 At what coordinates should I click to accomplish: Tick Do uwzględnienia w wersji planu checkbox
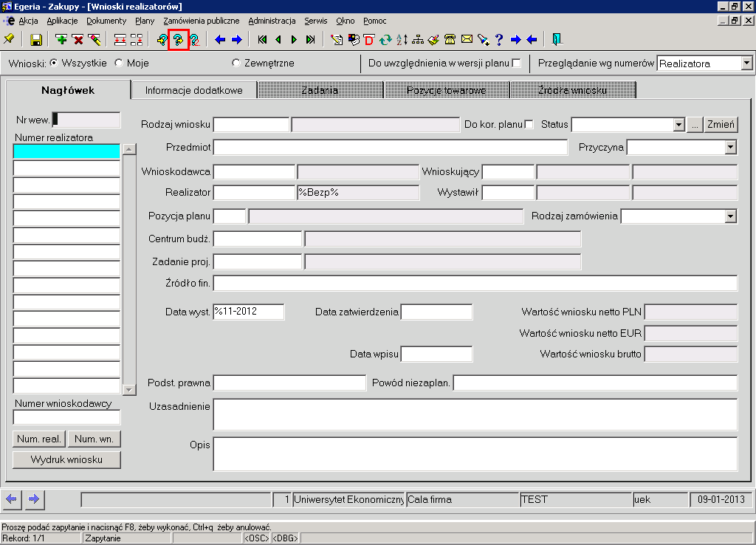pos(516,64)
